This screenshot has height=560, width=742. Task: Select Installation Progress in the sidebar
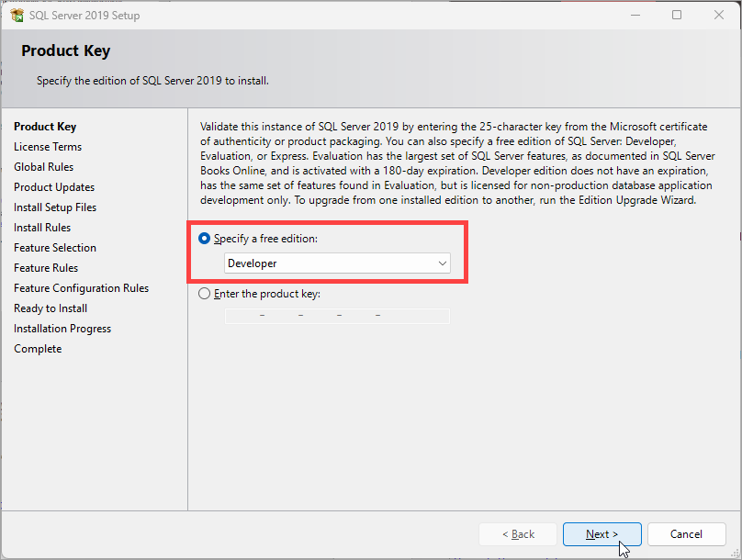[x=62, y=329]
